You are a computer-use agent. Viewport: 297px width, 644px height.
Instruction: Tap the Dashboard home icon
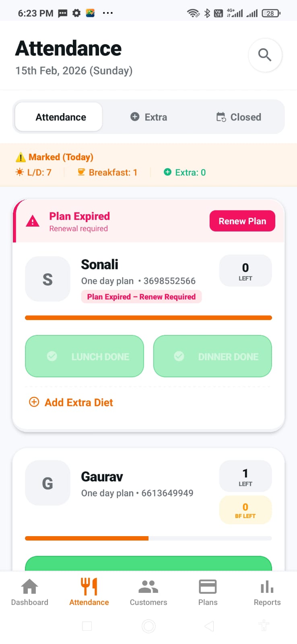click(29, 587)
